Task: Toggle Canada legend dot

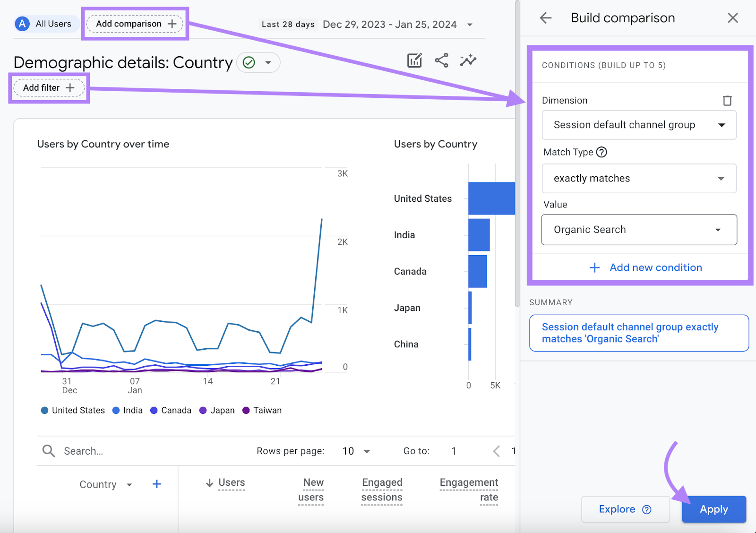Action: coord(154,410)
